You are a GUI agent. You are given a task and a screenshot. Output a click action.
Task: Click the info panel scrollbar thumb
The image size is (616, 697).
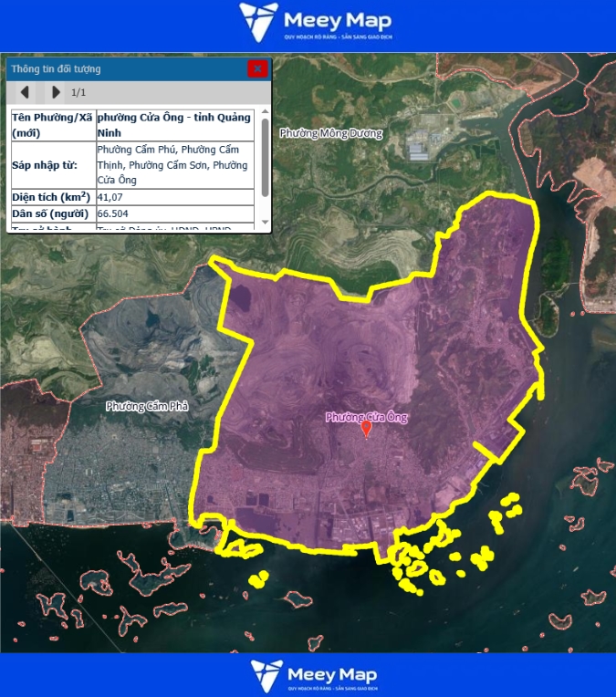tap(265, 155)
